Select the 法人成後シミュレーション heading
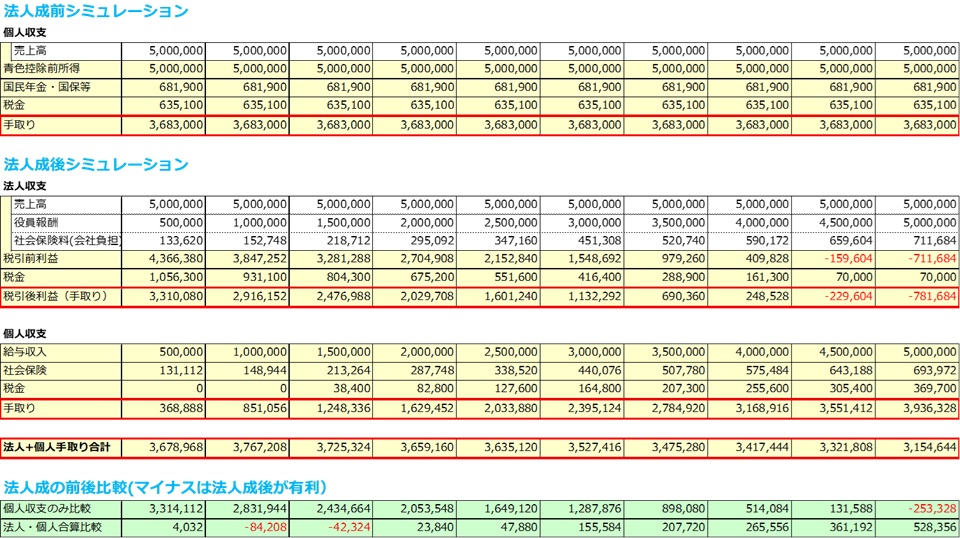 pos(96,164)
